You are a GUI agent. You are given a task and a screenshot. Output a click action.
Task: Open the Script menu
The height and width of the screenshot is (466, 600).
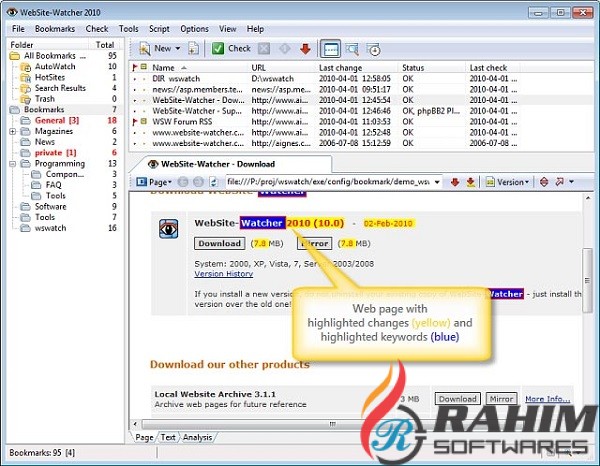click(159, 29)
